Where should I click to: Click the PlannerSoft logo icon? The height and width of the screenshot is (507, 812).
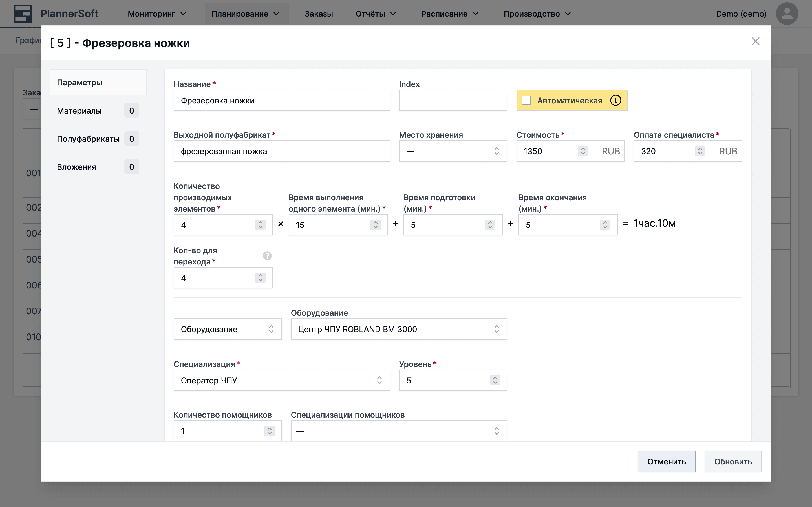(x=22, y=14)
